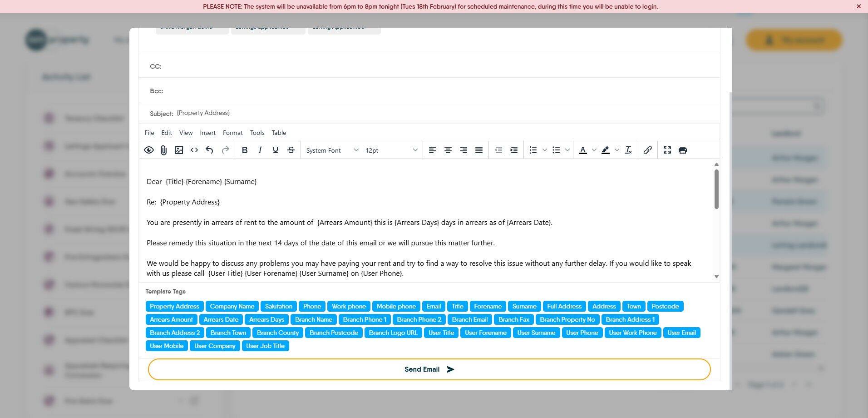868x418 pixels.
Task: Insert the User Work Phone template tag
Action: (633, 333)
